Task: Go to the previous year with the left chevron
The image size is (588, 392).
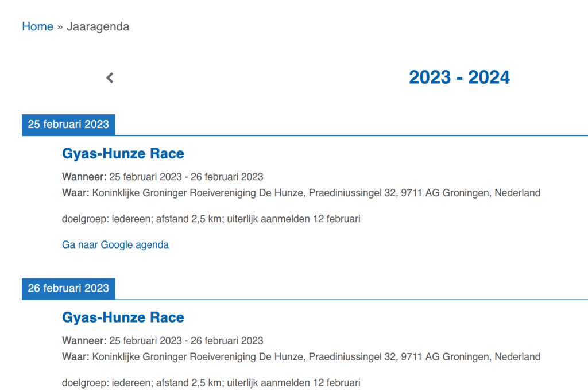Action: tap(110, 78)
